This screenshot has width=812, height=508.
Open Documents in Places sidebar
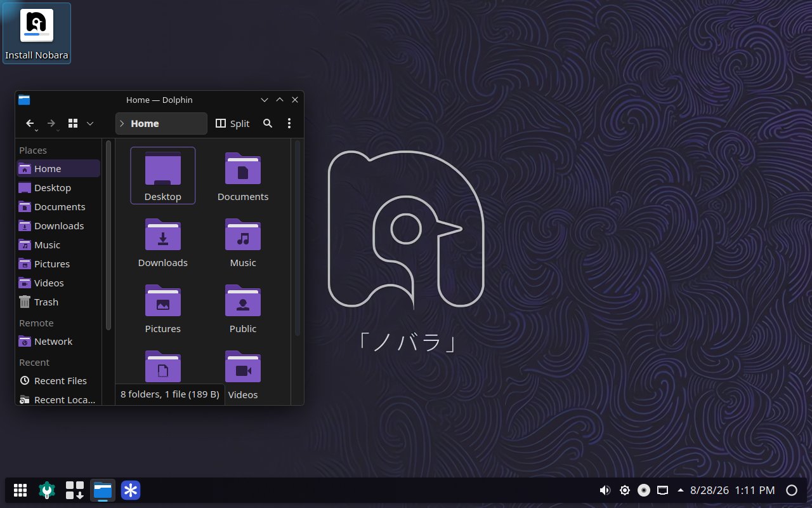[x=58, y=206]
